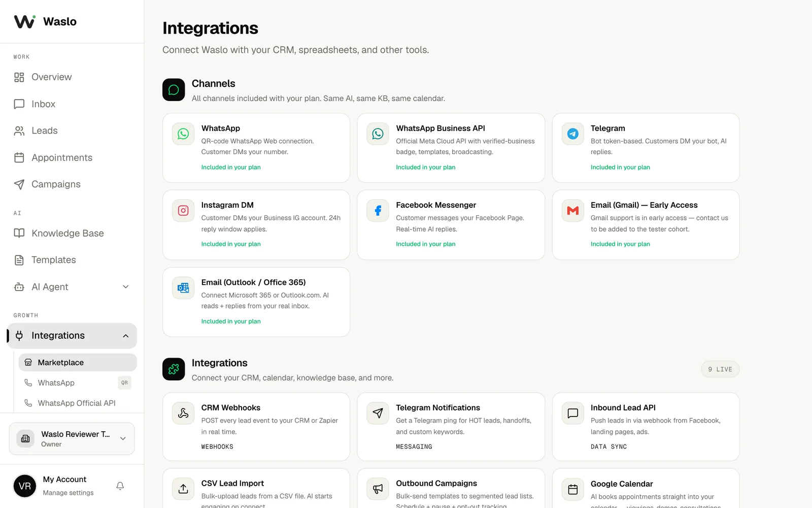Open Campaigns in the sidebar

click(72, 184)
